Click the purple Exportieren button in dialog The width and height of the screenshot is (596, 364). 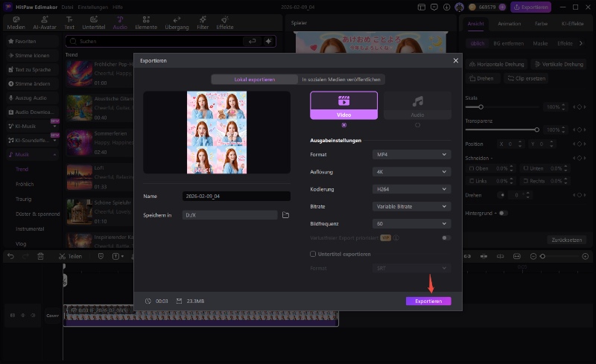click(428, 301)
